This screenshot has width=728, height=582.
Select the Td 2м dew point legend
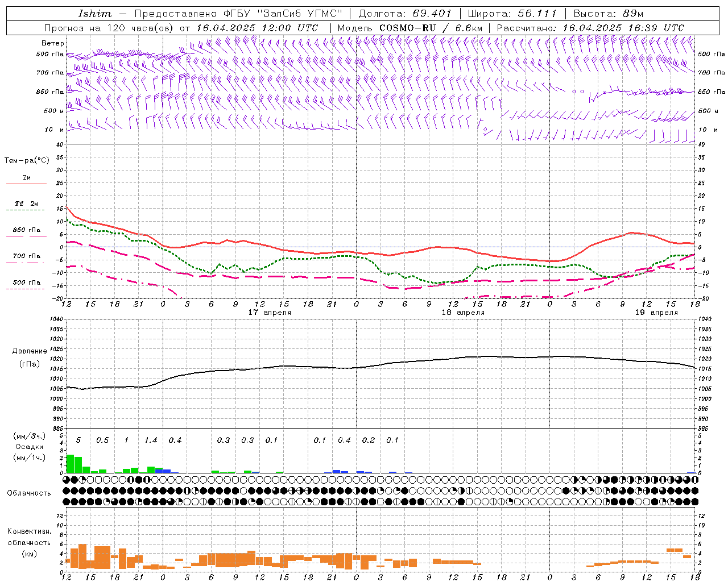tap(26, 204)
